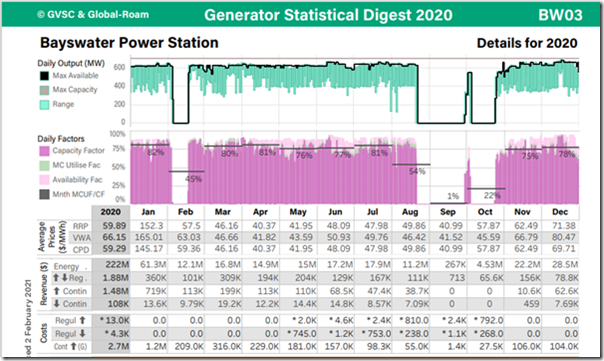Select the Dec column header
Image resolution: width=604 pixels, height=361 pixels.
tap(560, 212)
